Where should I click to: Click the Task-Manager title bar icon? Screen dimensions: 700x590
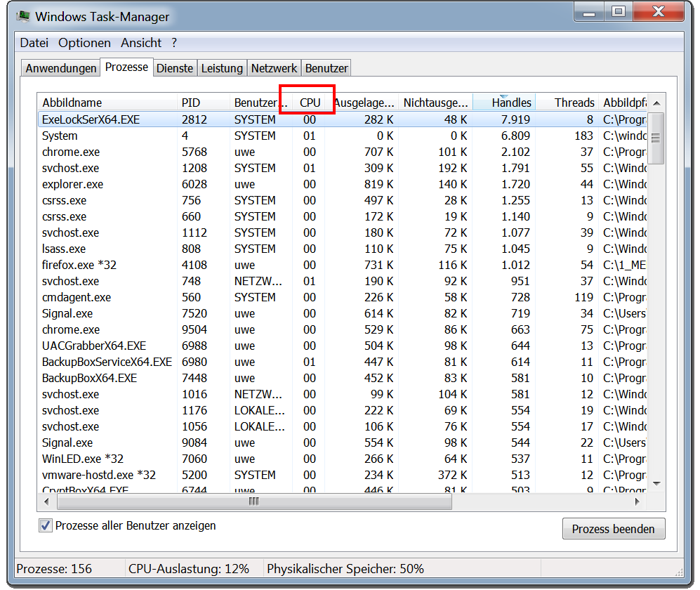(22, 17)
